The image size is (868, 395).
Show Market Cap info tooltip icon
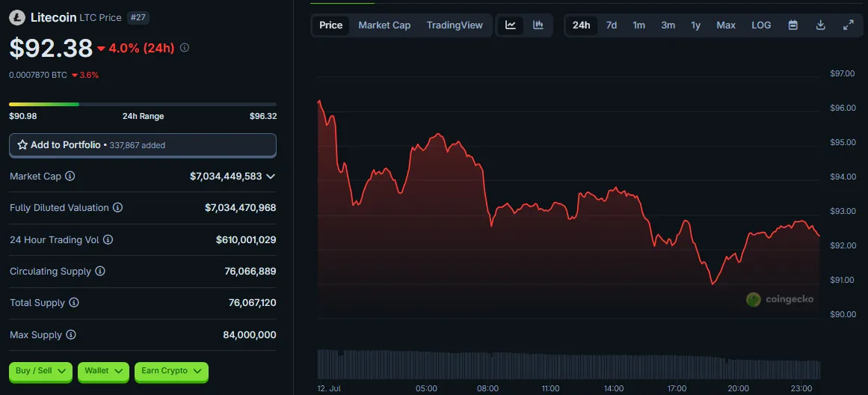click(x=70, y=176)
